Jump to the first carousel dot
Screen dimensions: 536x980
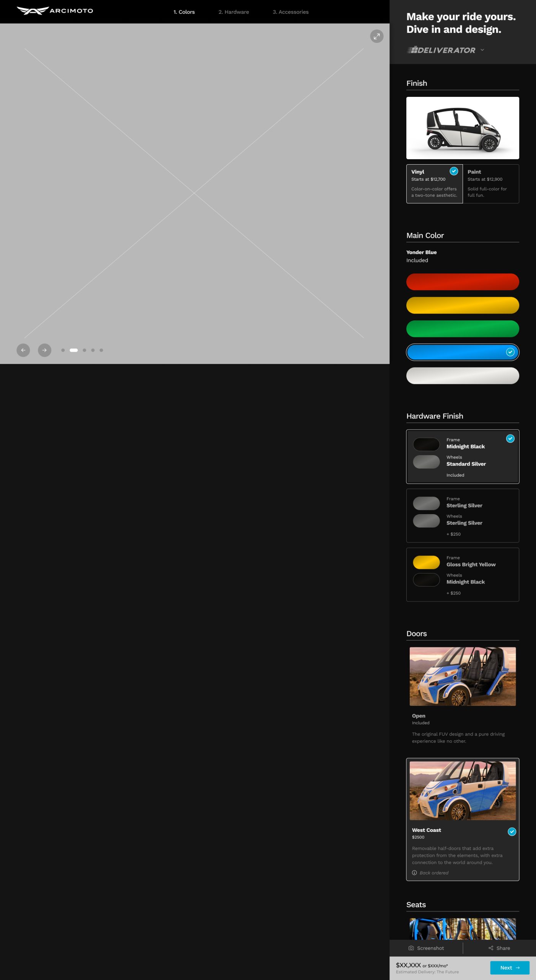(x=63, y=350)
